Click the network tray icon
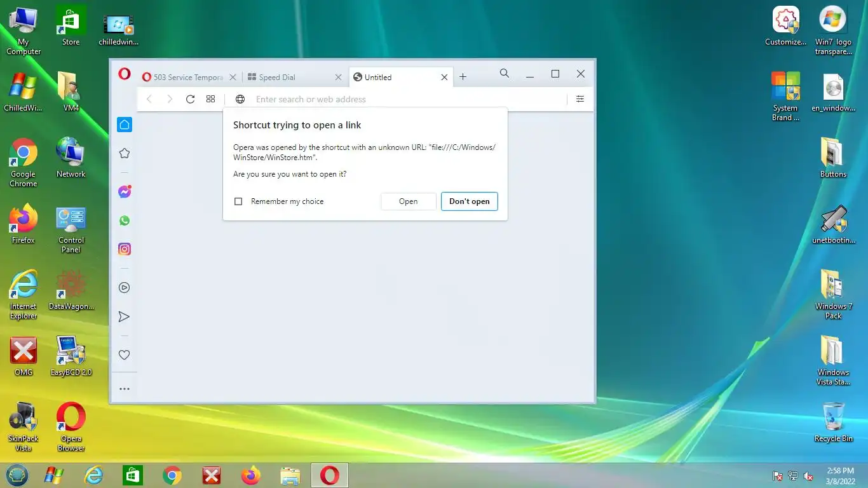868x488 pixels. 793,476
